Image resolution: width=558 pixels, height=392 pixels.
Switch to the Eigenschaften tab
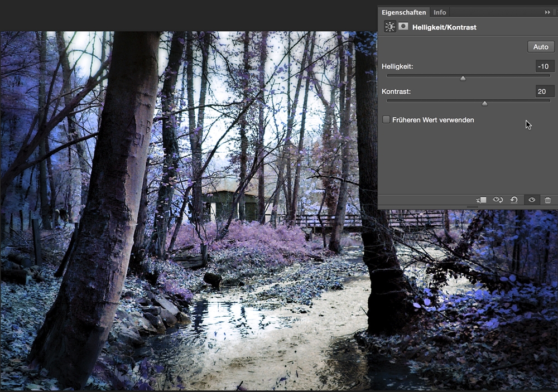[x=403, y=12]
